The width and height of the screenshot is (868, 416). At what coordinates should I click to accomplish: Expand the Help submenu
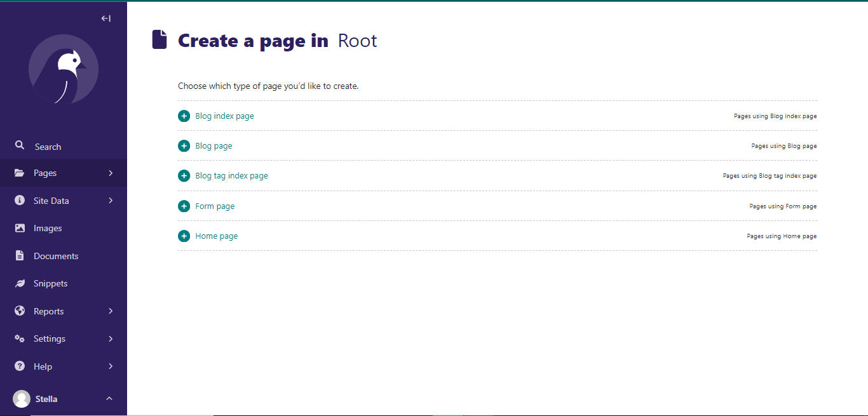[x=110, y=366]
